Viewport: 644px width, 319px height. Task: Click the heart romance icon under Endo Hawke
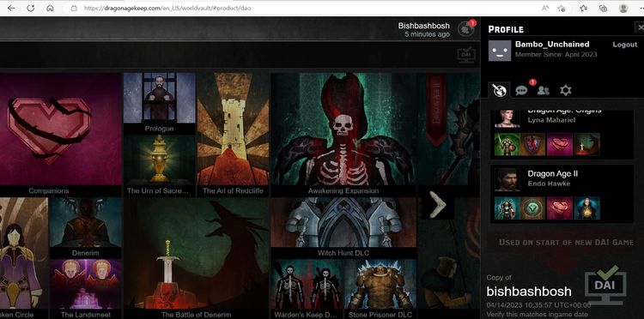point(559,208)
